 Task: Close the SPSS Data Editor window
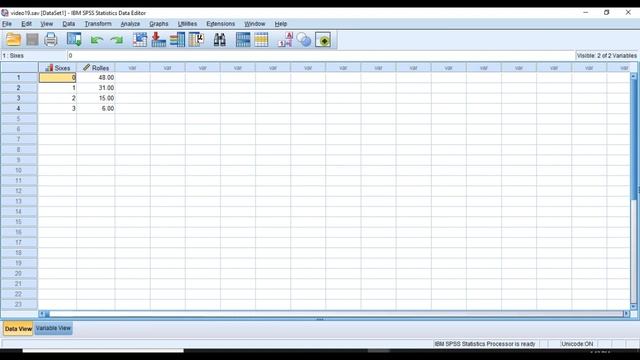point(628,13)
